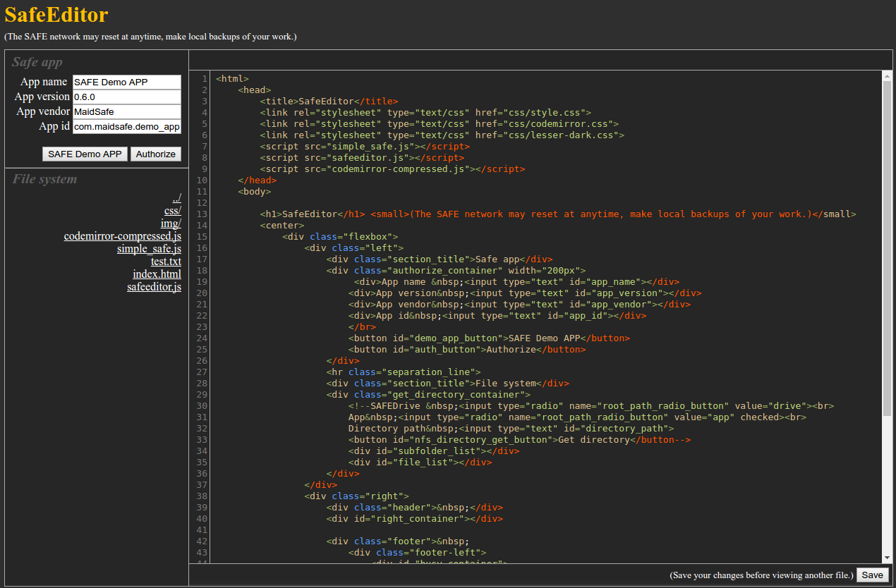Place cursor on the css/lesser-dark.css link line

(442, 135)
